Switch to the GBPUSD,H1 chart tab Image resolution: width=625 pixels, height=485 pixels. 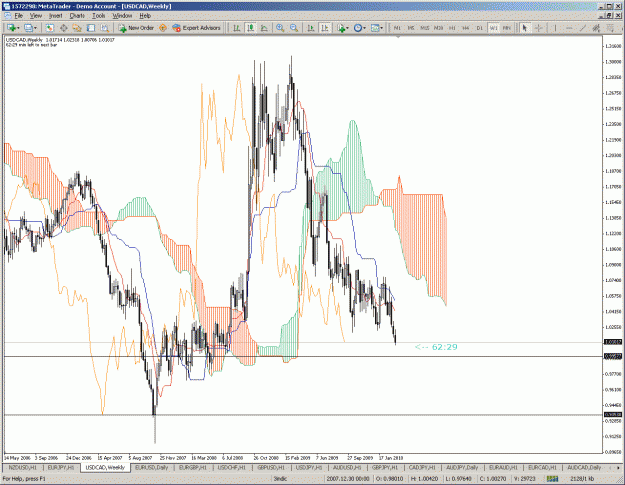point(271,467)
